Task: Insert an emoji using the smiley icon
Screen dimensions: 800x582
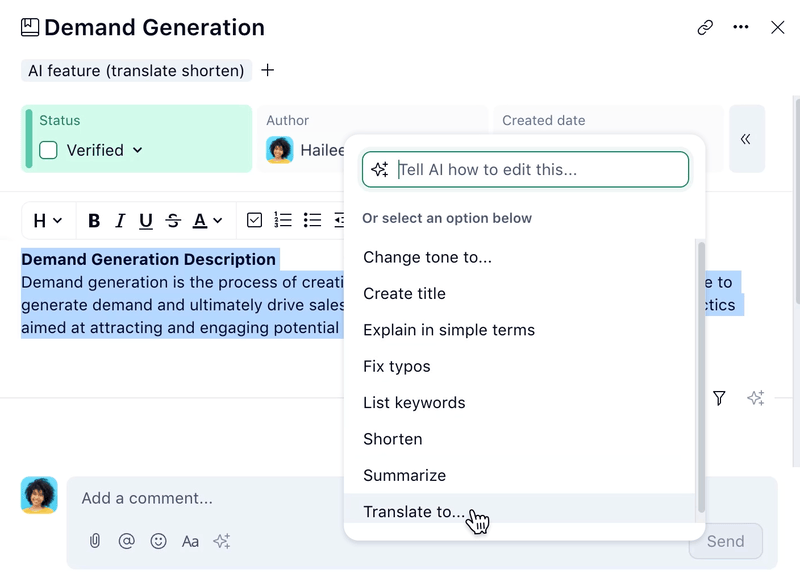Action: (x=159, y=541)
